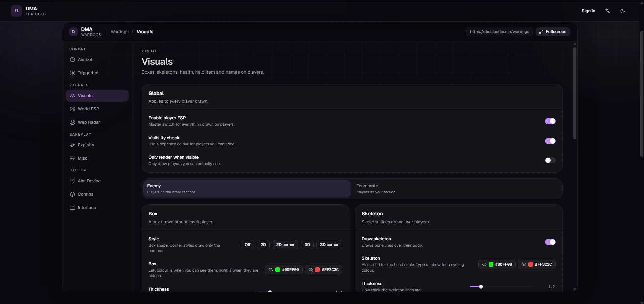Click the 'SYSTEM' sidebar section label

click(78, 170)
